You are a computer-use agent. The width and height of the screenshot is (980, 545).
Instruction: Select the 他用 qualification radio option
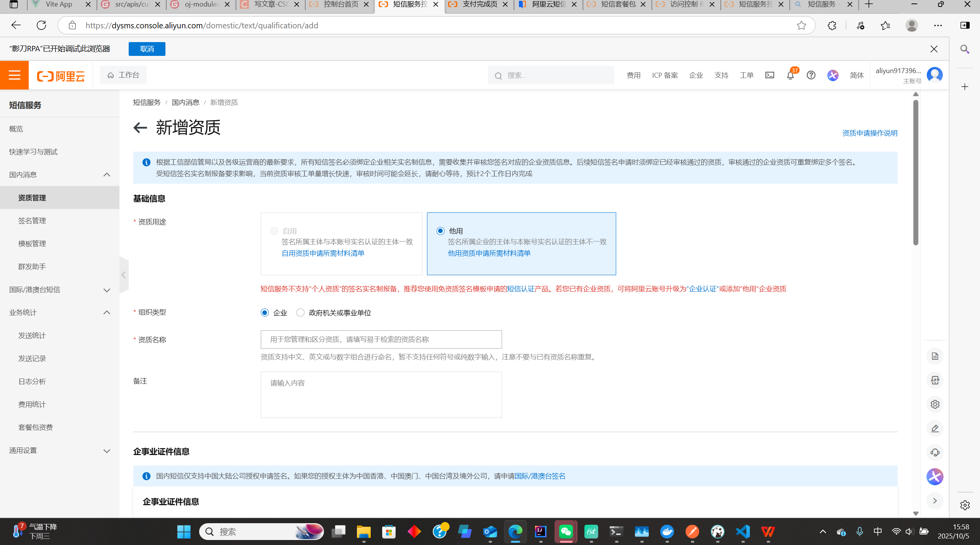click(440, 231)
